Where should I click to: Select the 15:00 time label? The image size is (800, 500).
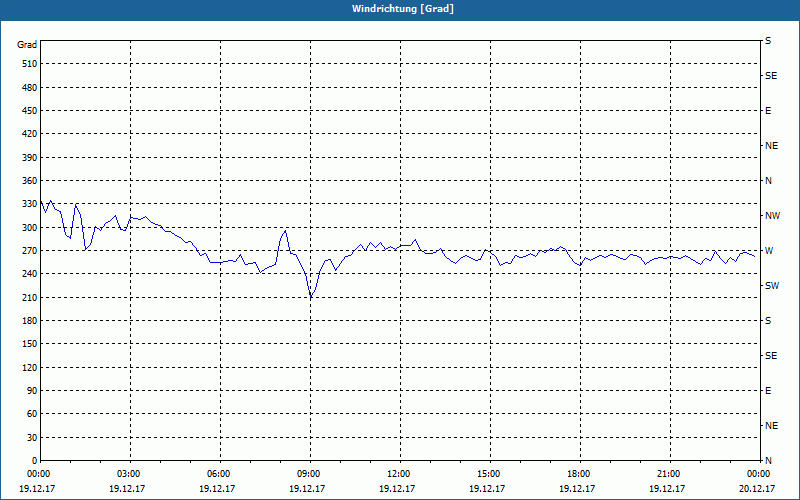pos(490,474)
